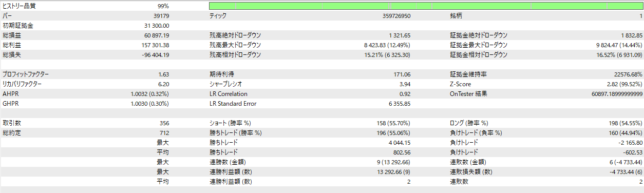Click the profit factor value 1.63
The height and width of the screenshot is (193, 644).
[x=164, y=74]
